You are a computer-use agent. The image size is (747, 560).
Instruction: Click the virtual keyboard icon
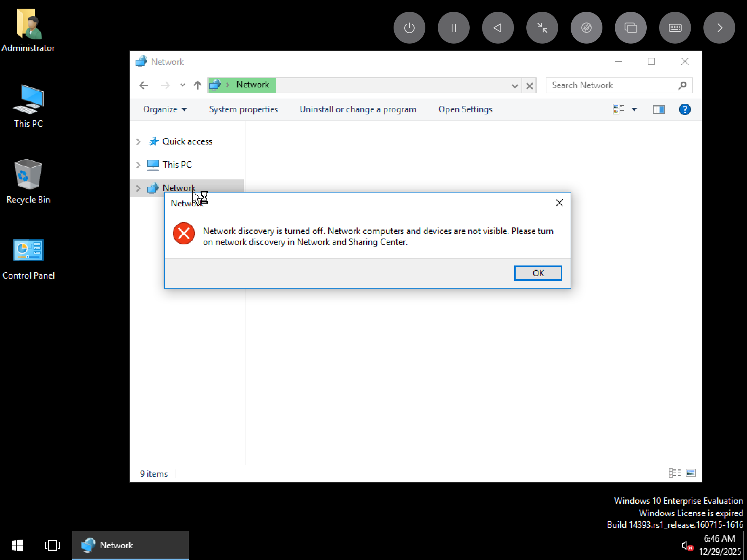[675, 28]
